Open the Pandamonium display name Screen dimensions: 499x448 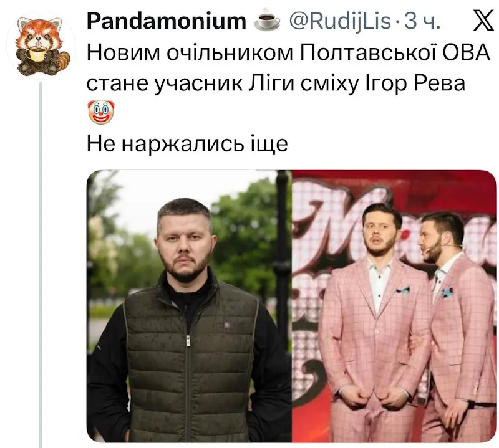click(x=167, y=21)
